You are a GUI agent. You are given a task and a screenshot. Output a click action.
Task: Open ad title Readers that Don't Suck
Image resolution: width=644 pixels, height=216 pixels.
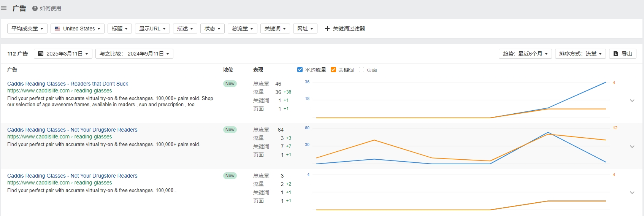point(68,84)
